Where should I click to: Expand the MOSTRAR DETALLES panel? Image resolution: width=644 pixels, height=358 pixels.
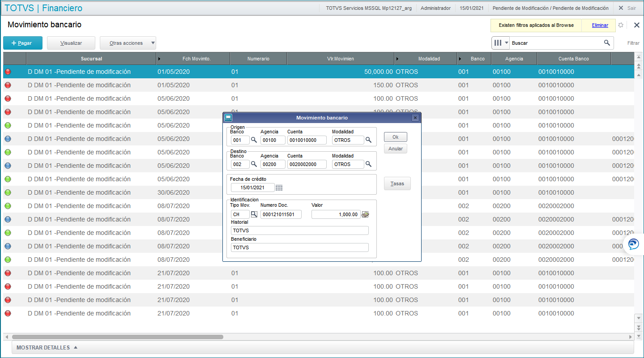(x=47, y=348)
